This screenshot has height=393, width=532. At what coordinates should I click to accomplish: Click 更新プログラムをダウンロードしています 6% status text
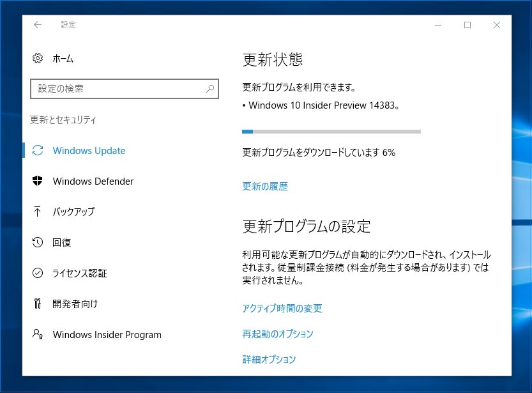point(319,153)
